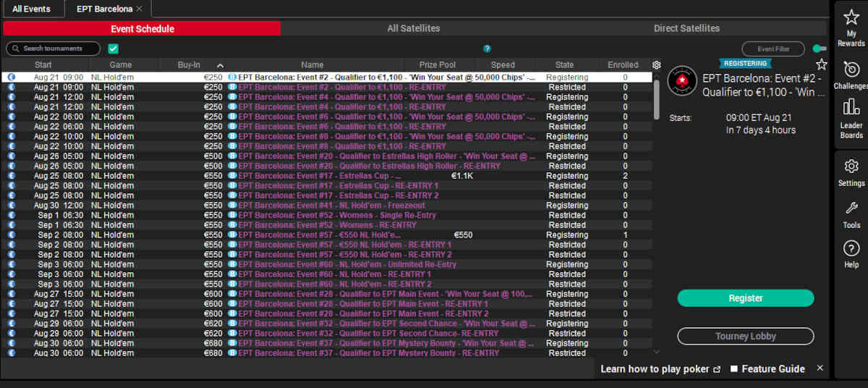Open the Tourney Lobby button
The image size is (868, 388).
[x=746, y=336]
